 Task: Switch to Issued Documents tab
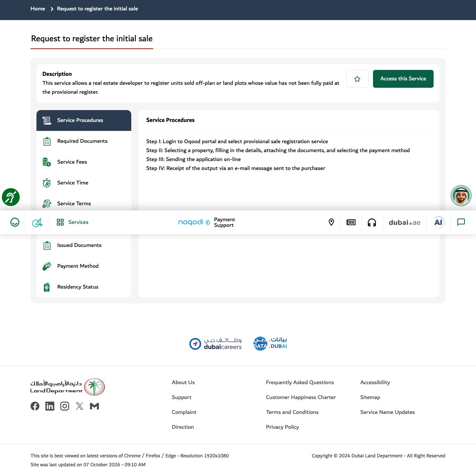tap(84, 245)
